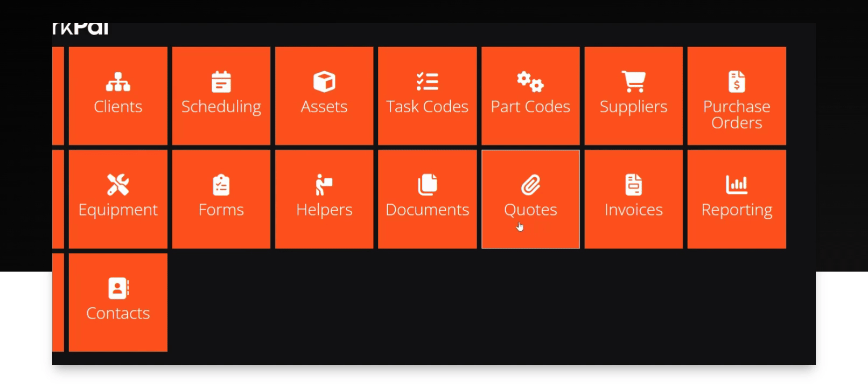Screen dimensions: 868x388
Task: Click the Suppliers shopping cart icon
Action: (634, 82)
